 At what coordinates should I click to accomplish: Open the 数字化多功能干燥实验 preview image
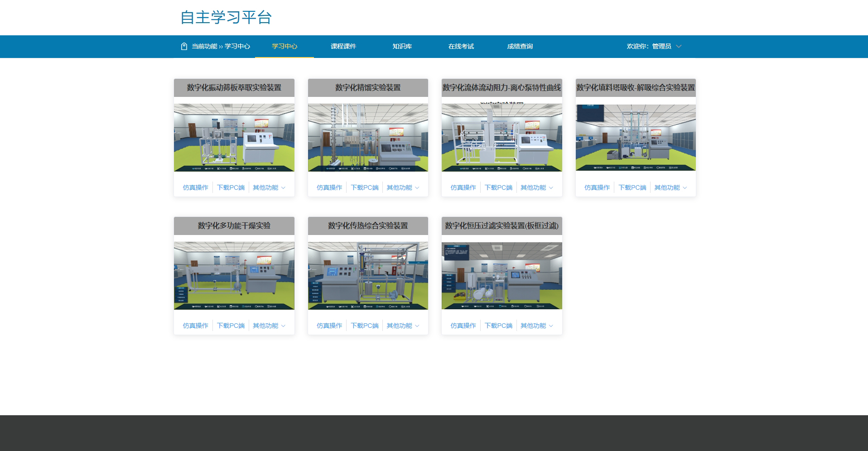coord(234,276)
